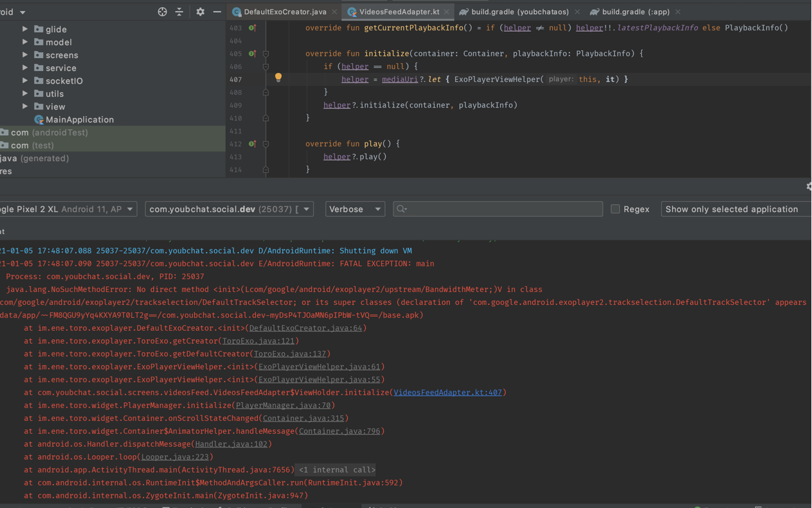This screenshot has width=812, height=508.
Task: Open Looper.java:223 link
Action: (x=175, y=457)
